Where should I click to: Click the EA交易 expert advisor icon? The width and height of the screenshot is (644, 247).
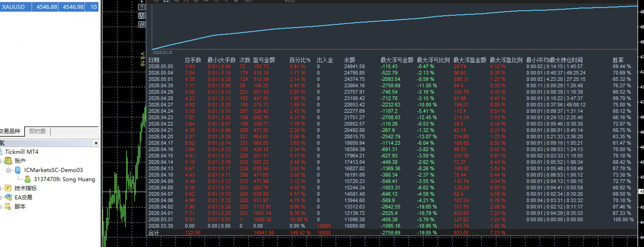(x=8, y=197)
